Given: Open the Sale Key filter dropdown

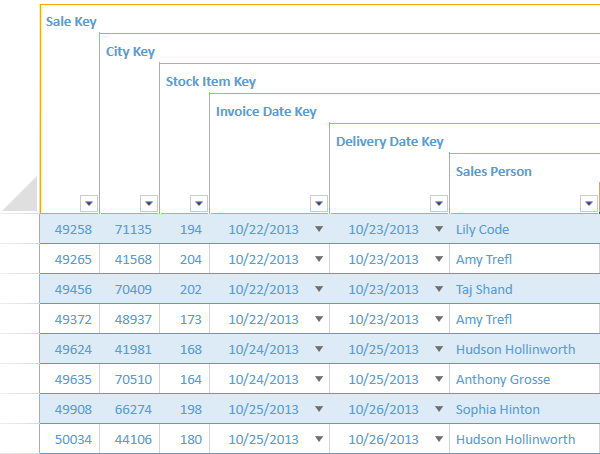Looking at the screenshot, I should [89, 203].
